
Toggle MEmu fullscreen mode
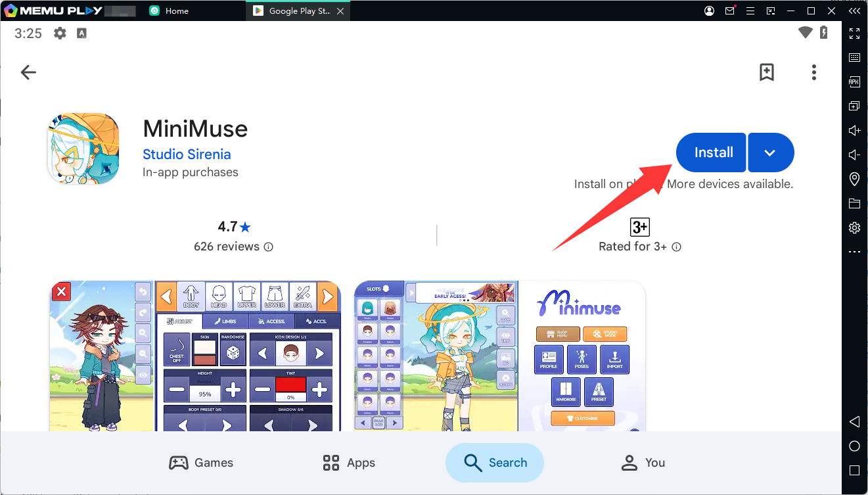[854, 33]
